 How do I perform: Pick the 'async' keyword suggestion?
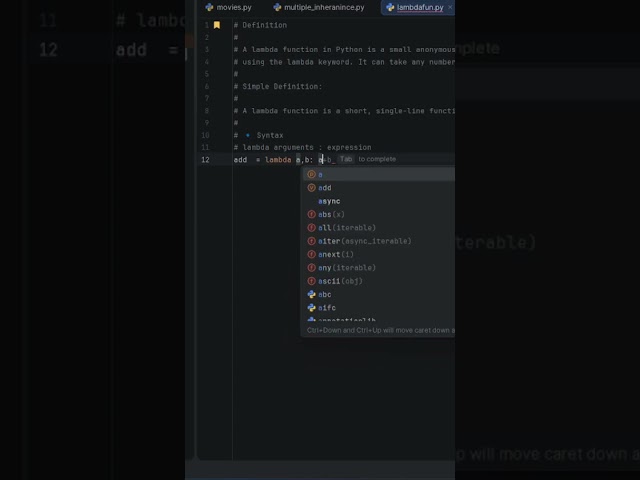(x=379, y=201)
